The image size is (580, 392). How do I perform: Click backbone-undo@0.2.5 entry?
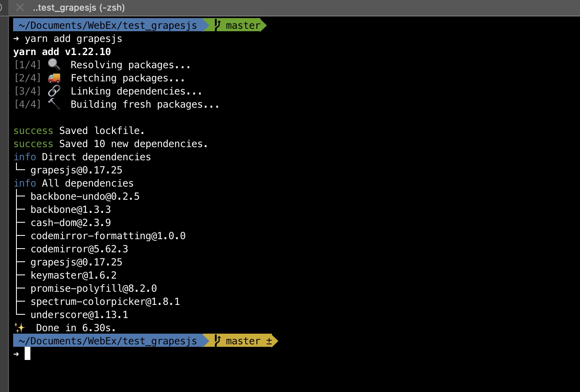pos(85,196)
